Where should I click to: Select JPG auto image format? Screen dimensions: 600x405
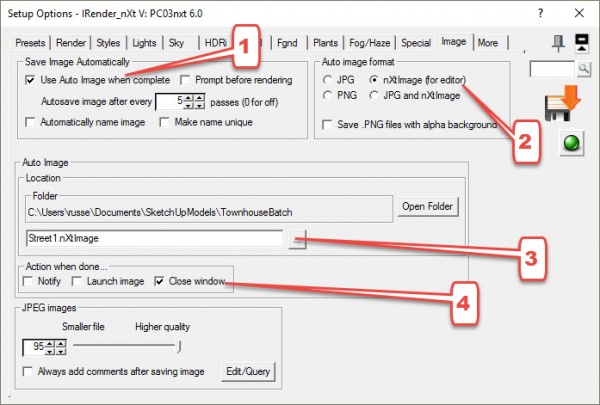point(327,80)
